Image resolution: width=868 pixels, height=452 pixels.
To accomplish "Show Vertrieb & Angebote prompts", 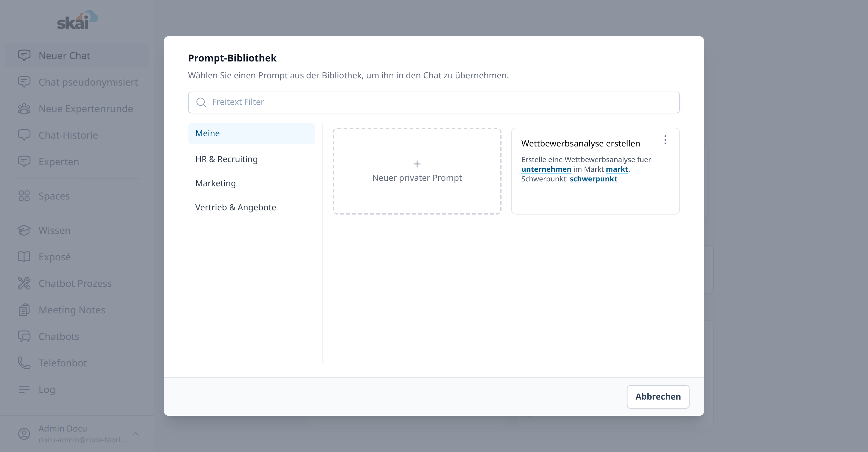I will pyautogui.click(x=251, y=207).
